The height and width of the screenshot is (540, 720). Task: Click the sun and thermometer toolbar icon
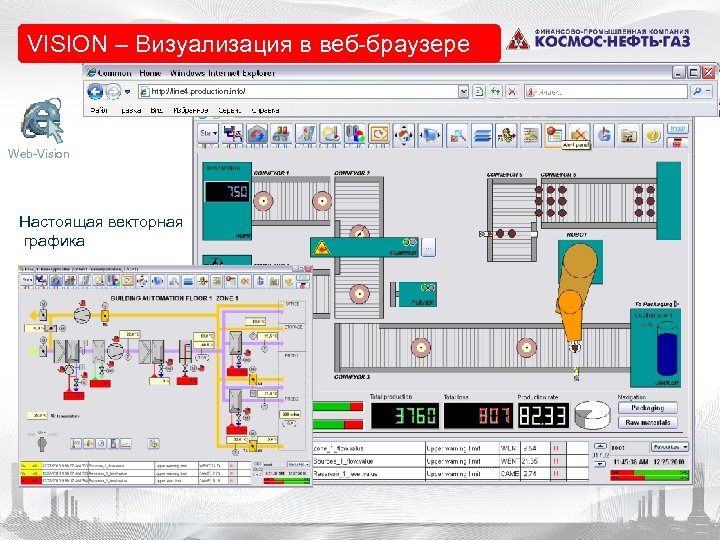click(330, 135)
